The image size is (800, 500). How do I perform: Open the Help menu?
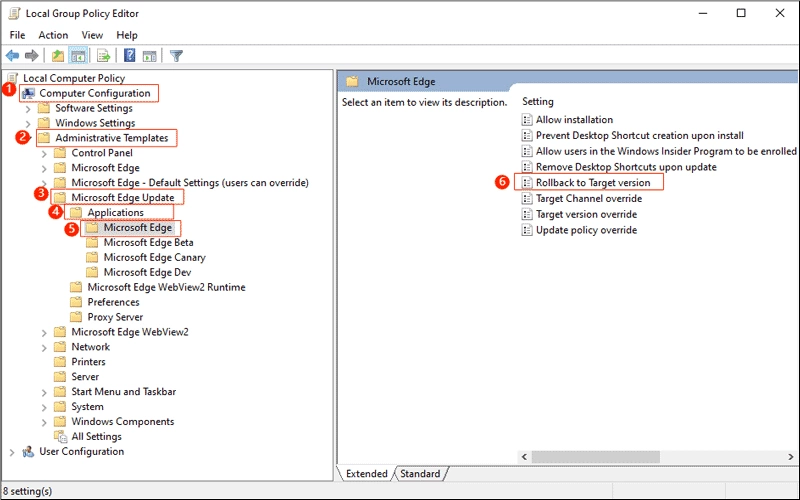tap(127, 35)
